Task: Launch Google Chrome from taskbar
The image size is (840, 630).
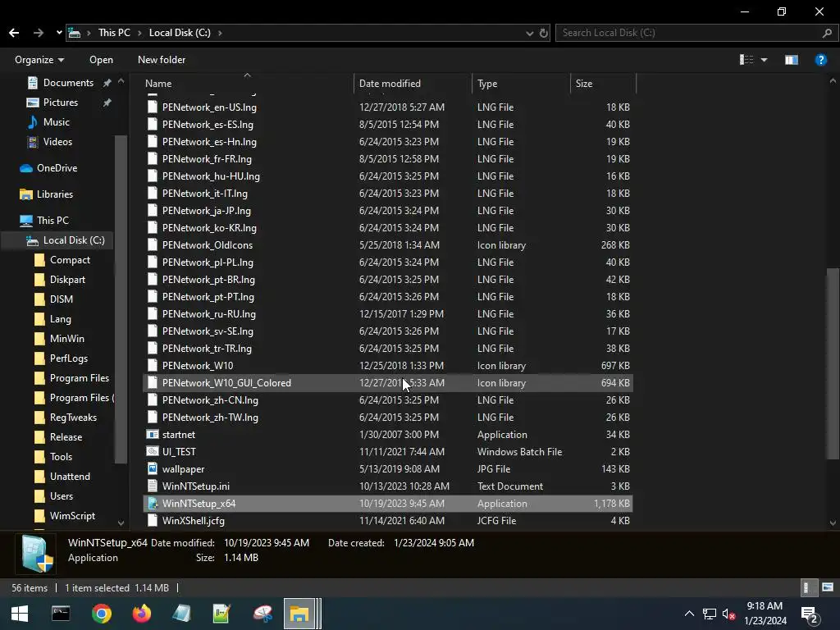Action: click(x=101, y=614)
